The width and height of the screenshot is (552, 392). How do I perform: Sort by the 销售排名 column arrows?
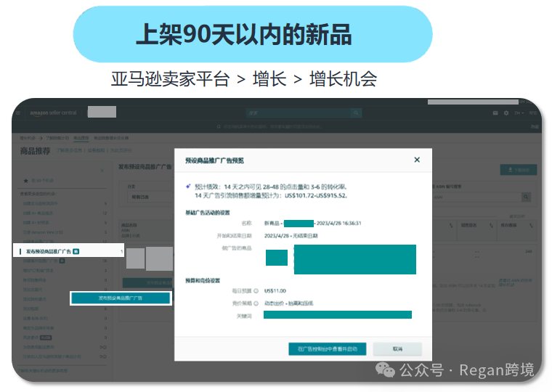[x=491, y=225]
